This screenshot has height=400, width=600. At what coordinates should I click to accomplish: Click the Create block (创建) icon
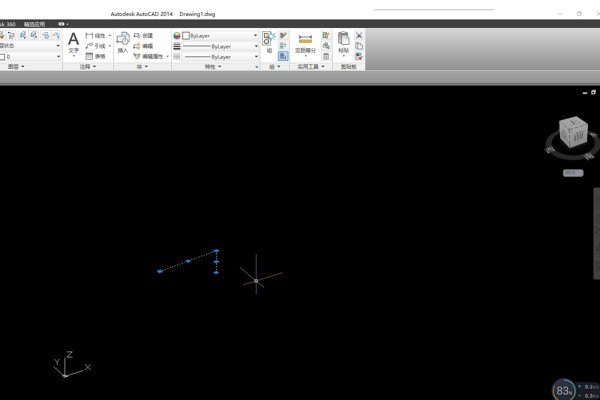click(x=143, y=35)
